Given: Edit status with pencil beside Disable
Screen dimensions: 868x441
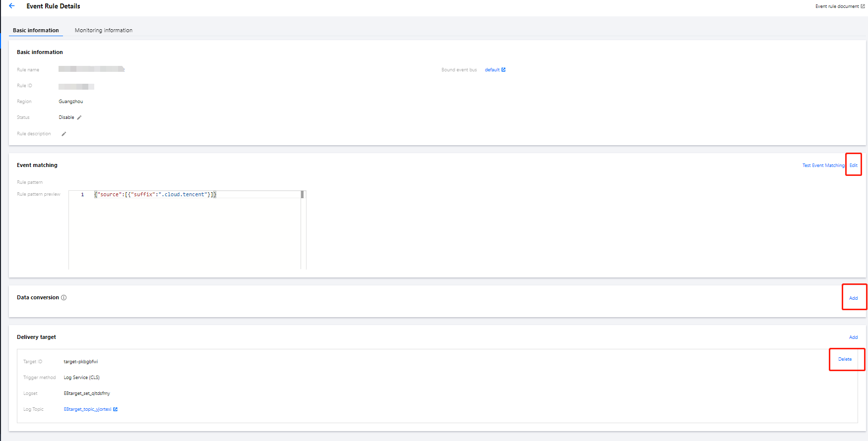Looking at the screenshot, I should [x=79, y=117].
